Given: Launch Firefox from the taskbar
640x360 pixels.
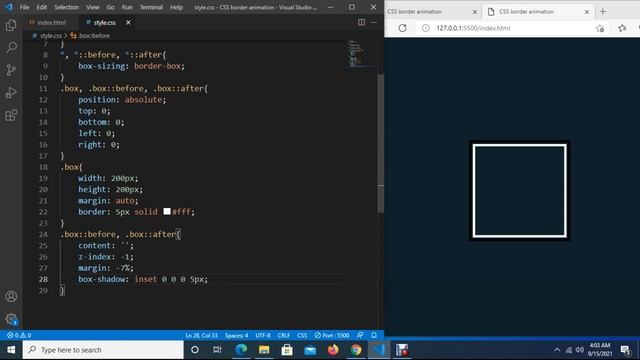Looking at the screenshot, I should pos(333,350).
